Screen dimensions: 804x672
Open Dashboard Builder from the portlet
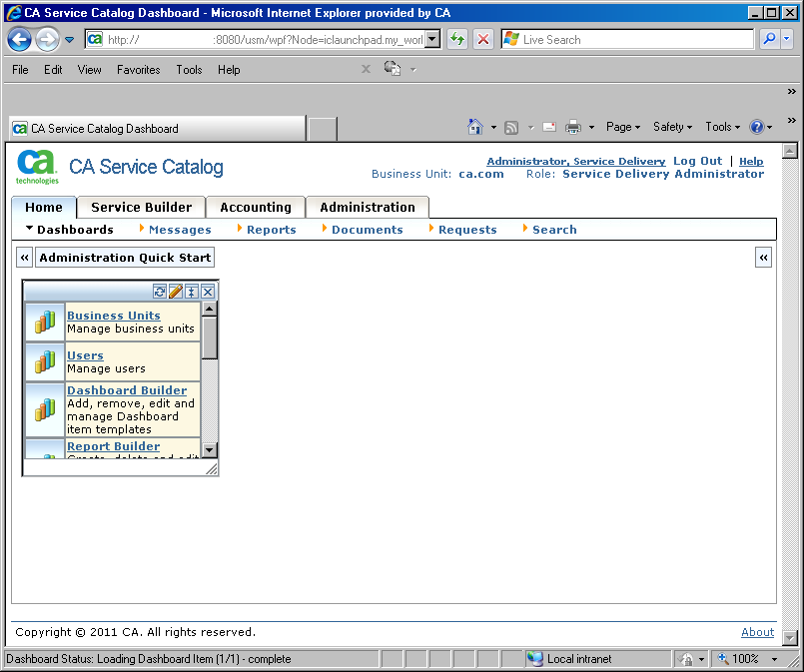point(127,390)
